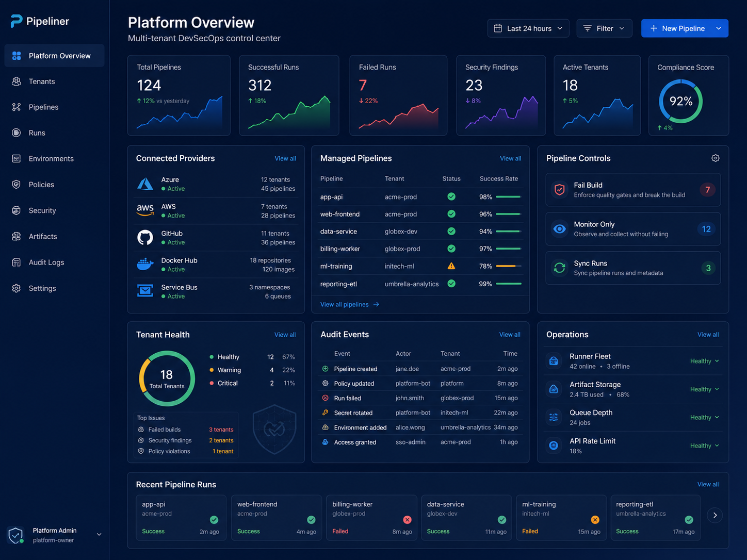Click the Artifact Storage icon
This screenshot has height=560, width=747.
pos(554,389)
